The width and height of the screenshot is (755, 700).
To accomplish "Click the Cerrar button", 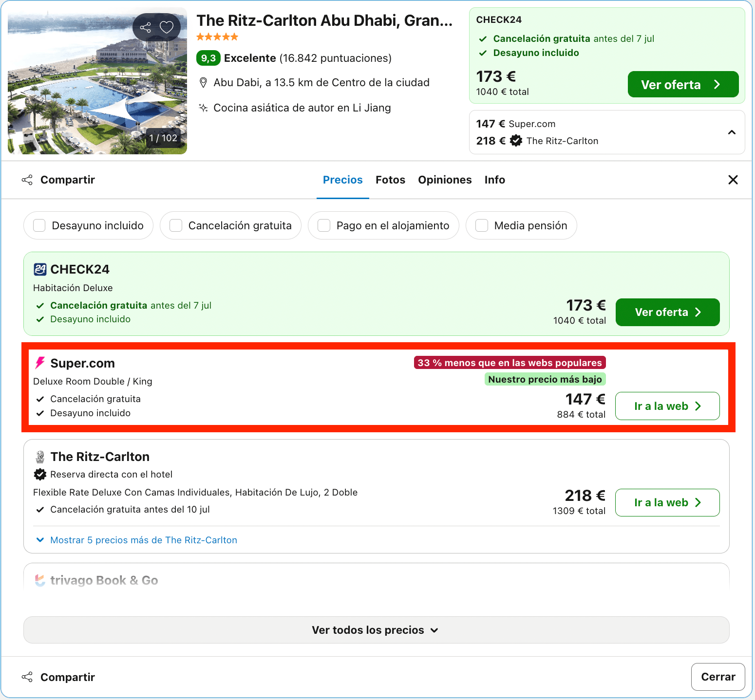I will point(718,677).
